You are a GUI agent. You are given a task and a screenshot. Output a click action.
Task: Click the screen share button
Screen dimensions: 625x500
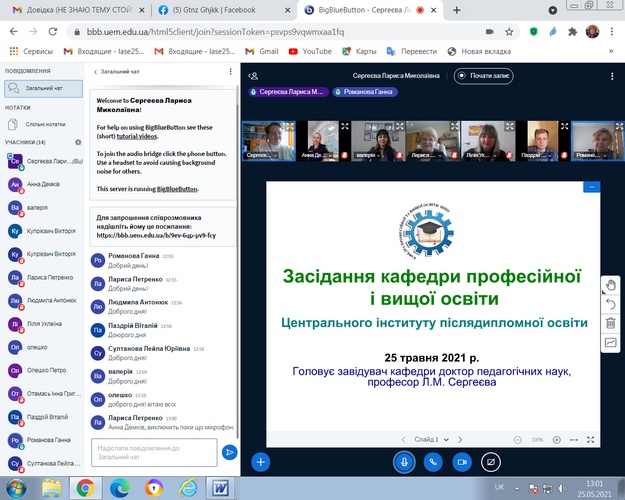(x=491, y=462)
